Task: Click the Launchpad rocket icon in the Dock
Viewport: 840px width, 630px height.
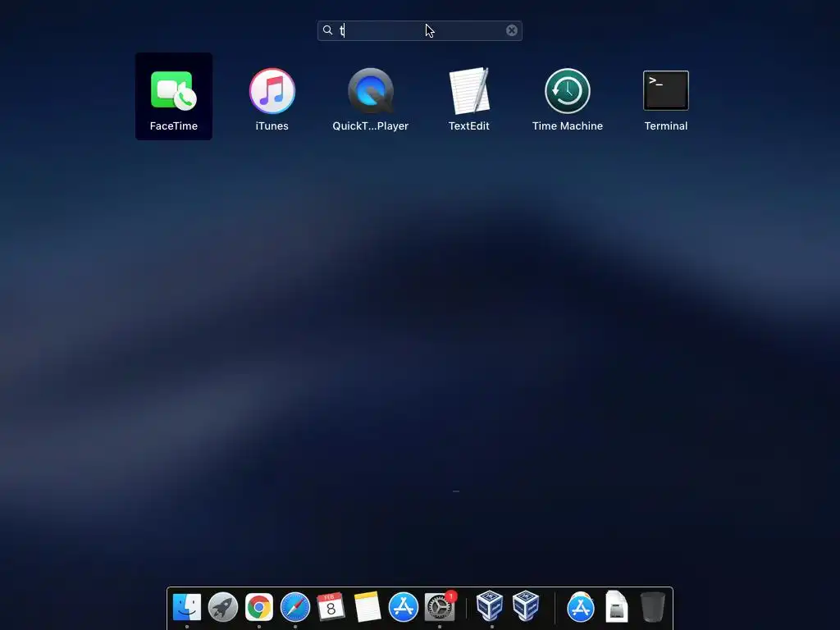Action: [x=223, y=607]
